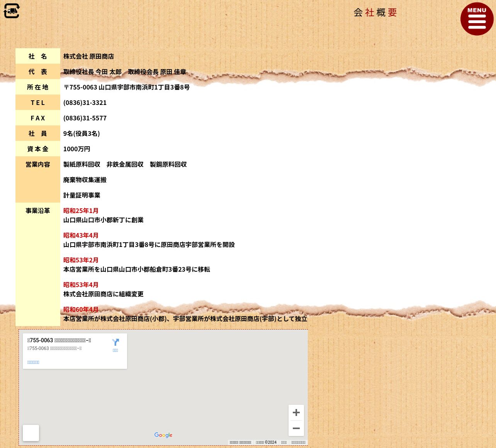Click the map copyright ©2024 text
Screen dimensions: 496x448
[266, 443]
